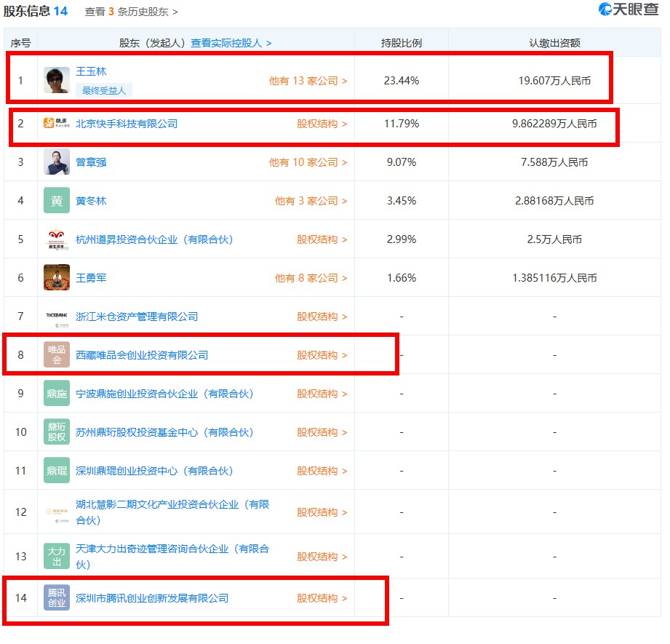Open 股权结构 for 苏州鼎珩股权投资基金
670x644 pixels.
click(x=322, y=432)
